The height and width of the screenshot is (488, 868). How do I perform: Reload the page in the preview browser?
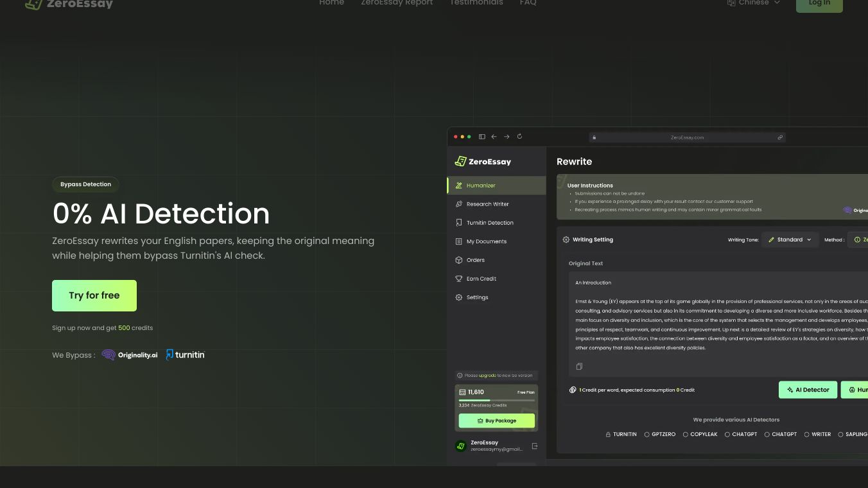coord(519,136)
